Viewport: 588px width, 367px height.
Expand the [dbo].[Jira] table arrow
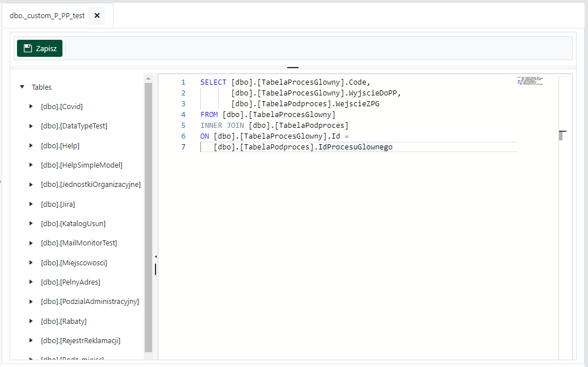pos(31,204)
